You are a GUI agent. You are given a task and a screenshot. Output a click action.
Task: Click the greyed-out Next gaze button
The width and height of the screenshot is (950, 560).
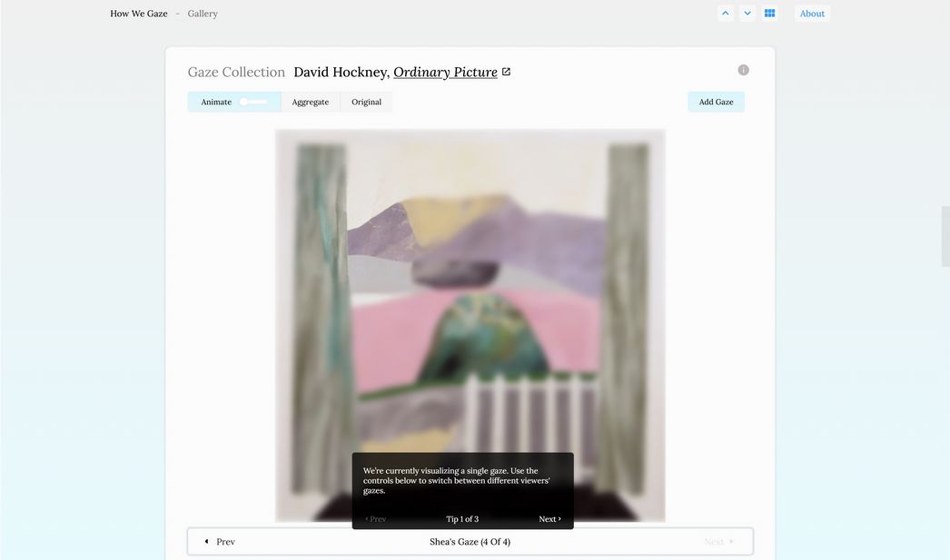tap(718, 542)
